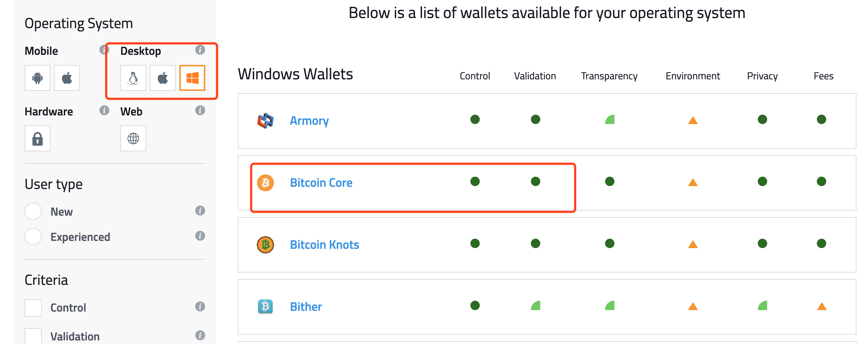Select the Android mobile operating system icon
The width and height of the screenshot is (868, 344).
point(37,78)
